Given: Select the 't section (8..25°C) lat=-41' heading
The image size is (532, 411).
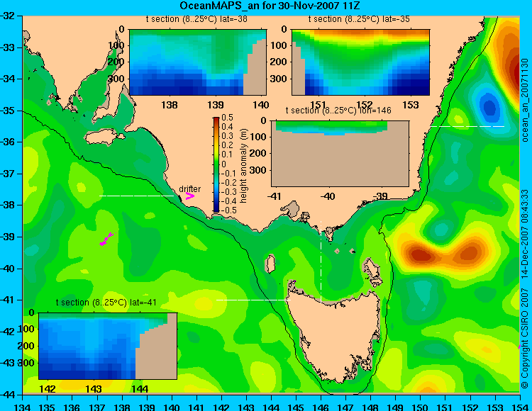Looking at the screenshot, I should (x=106, y=303).
